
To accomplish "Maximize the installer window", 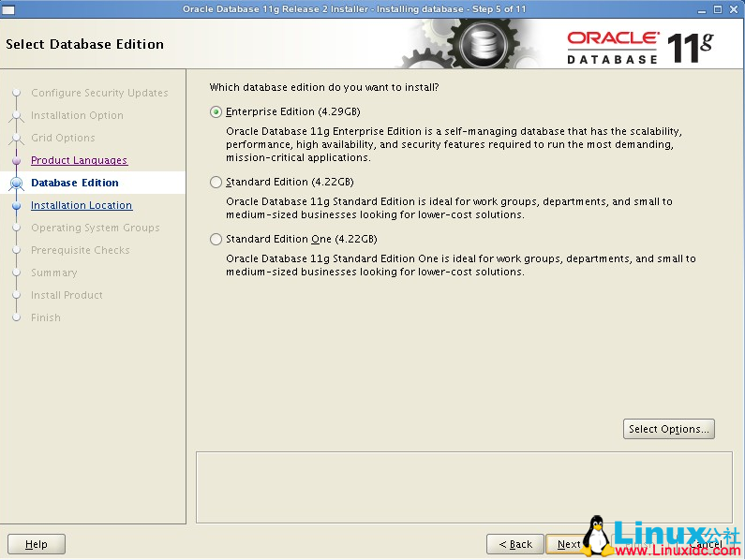I will pyautogui.click(x=718, y=9).
